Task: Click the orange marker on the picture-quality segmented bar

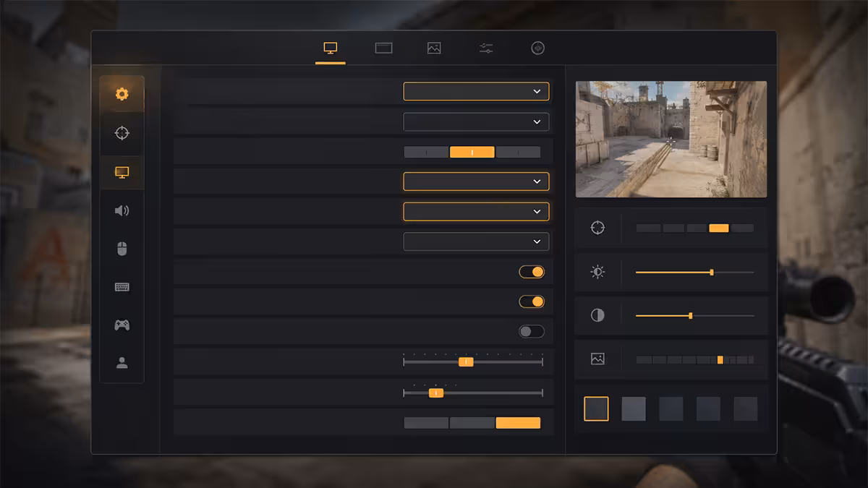Action: click(720, 359)
